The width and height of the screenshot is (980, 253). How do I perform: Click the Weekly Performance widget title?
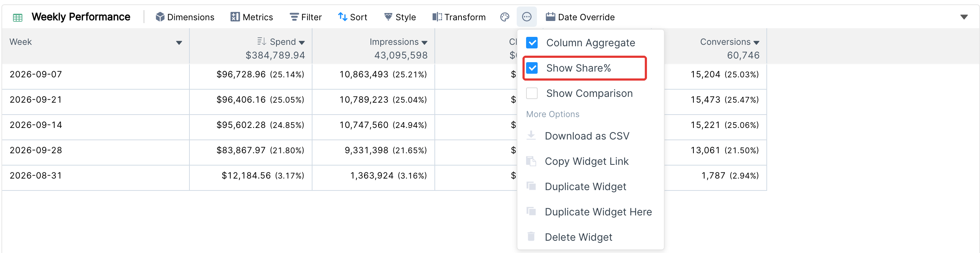81,17
